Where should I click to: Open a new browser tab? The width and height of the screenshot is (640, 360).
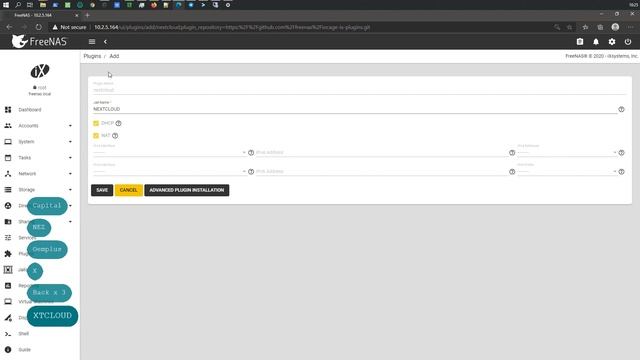87,15
